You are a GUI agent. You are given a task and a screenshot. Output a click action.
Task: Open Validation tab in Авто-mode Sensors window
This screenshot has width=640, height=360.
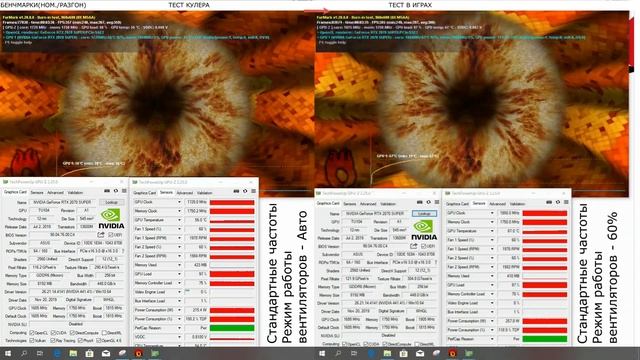tap(204, 193)
